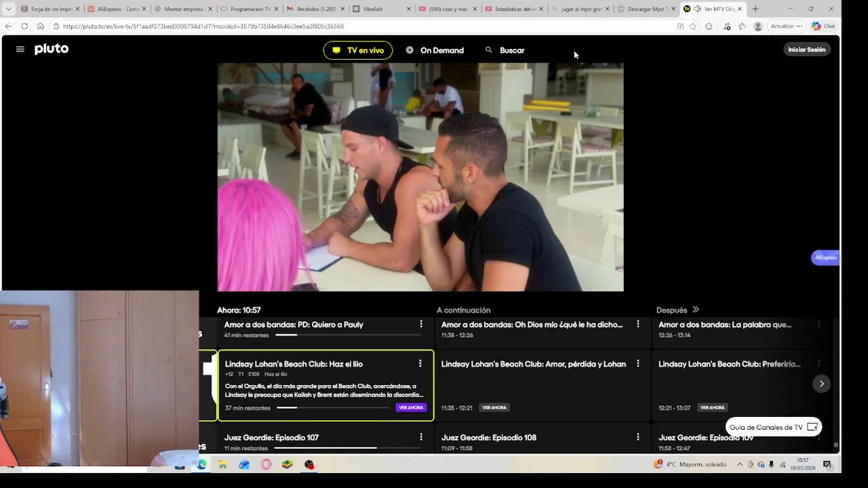The height and width of the screenshot is (488, 868).
Task: Click VER AHORA under Lindsay Lohan's: Preferiría
Action: [x=712, y=407]
